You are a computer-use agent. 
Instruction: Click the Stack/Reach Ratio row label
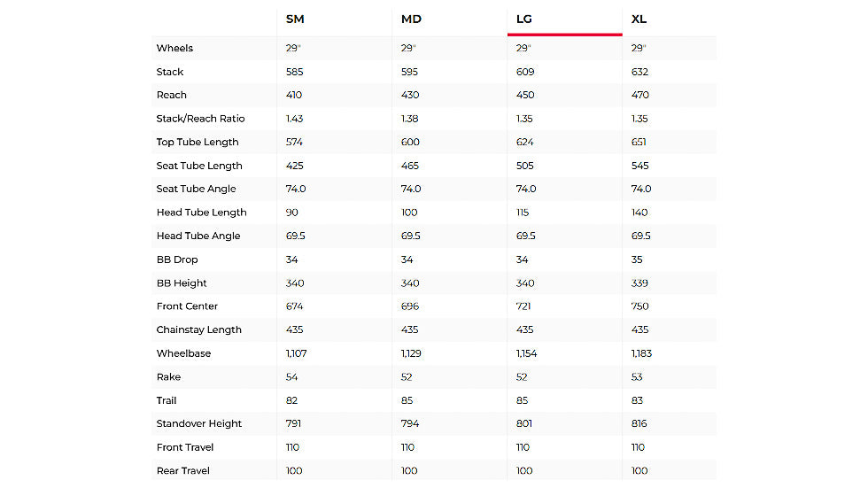click(200, 119)
